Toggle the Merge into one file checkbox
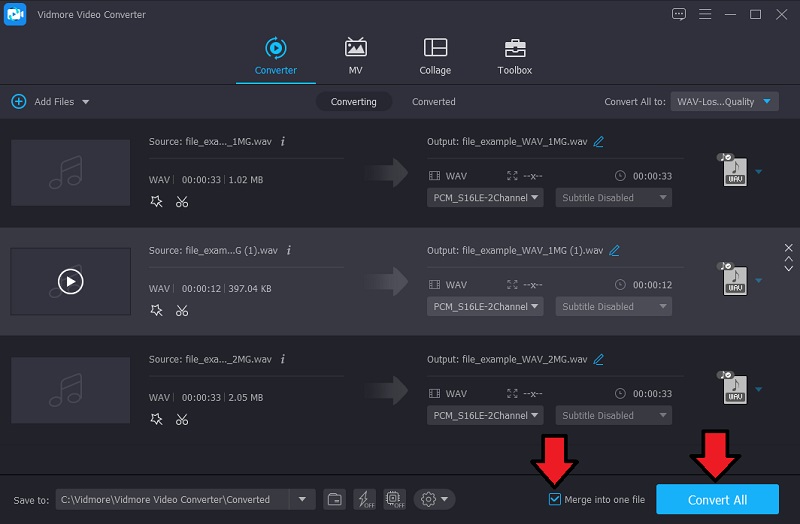The width and height of the screenshot is (800, 524). (x=555, y=499)
